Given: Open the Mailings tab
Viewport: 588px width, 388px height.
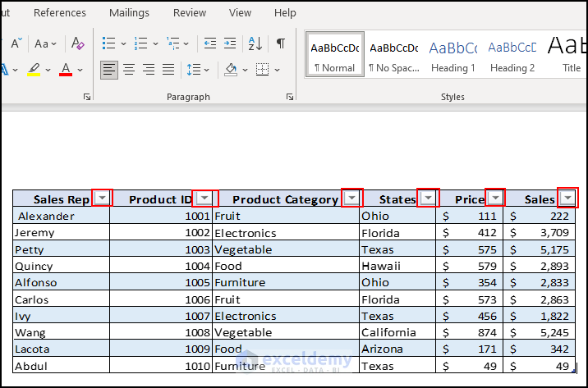Looking at the screenshot, I should 129,13.
